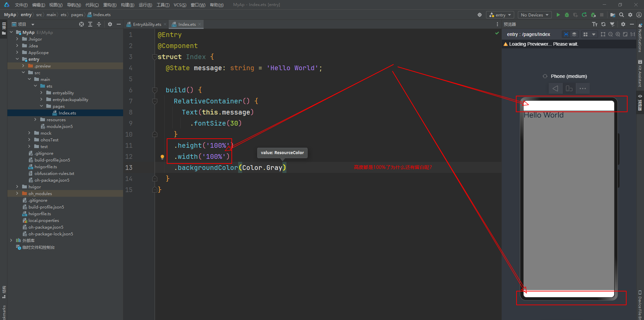Click the Tt font size icon in previewer

click(x=595, y=24)
